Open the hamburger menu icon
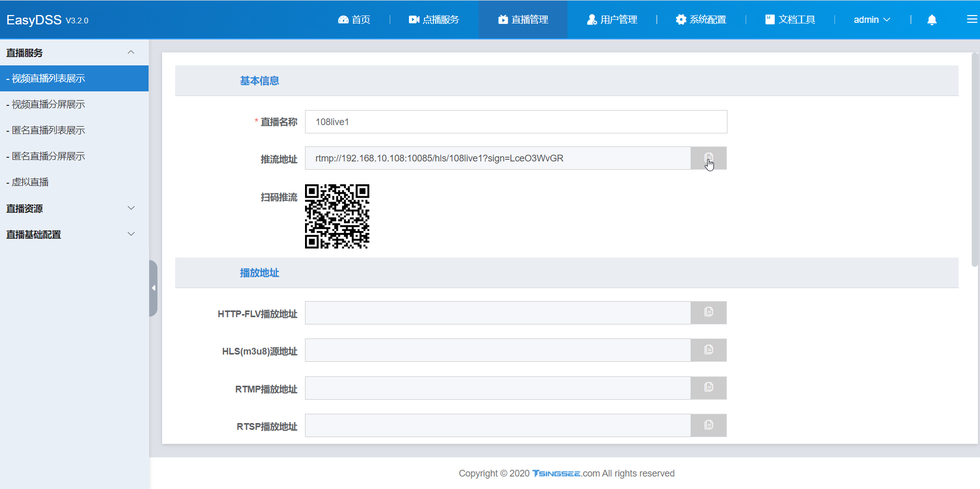The width and height of the screenshot is (980, 489). pos(972,19)
